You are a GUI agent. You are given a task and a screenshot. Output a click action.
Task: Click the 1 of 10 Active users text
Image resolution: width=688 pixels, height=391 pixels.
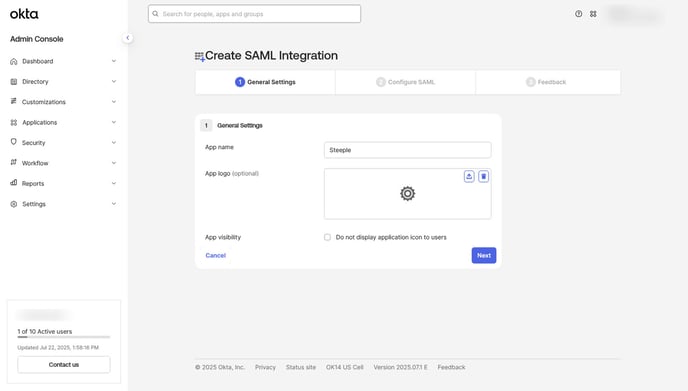coord(45,331)
